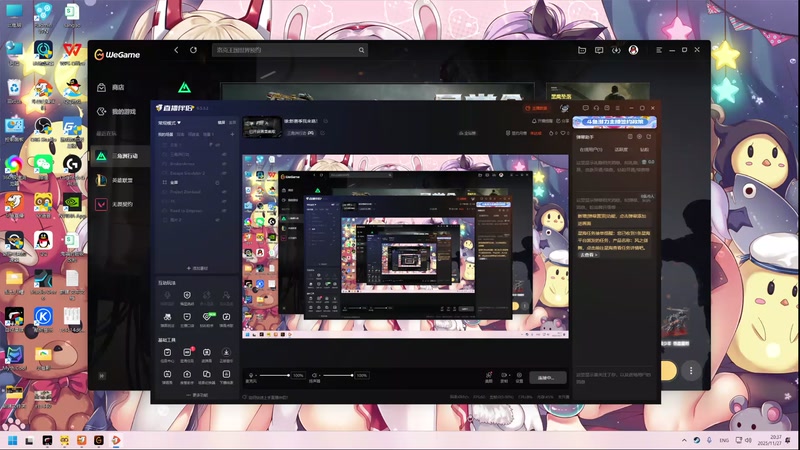Select 无畏契约 in the WeGame sidebar

point(122,204)
